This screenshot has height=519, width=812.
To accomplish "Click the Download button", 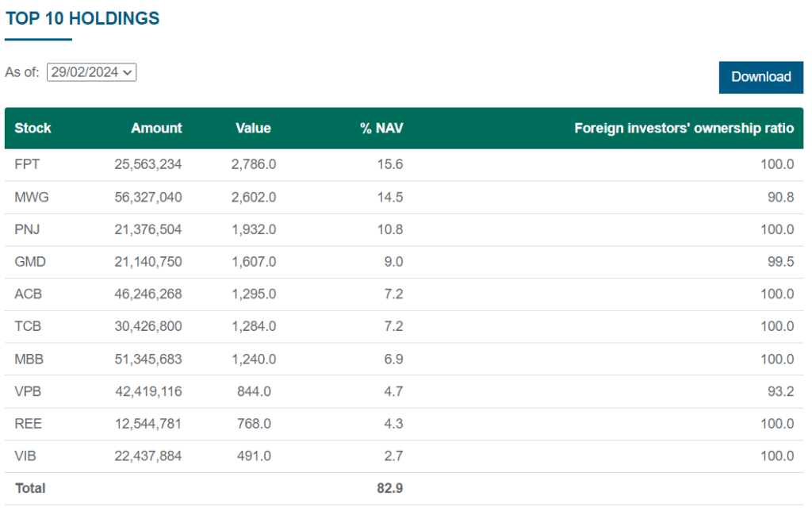I will point(760,77).
